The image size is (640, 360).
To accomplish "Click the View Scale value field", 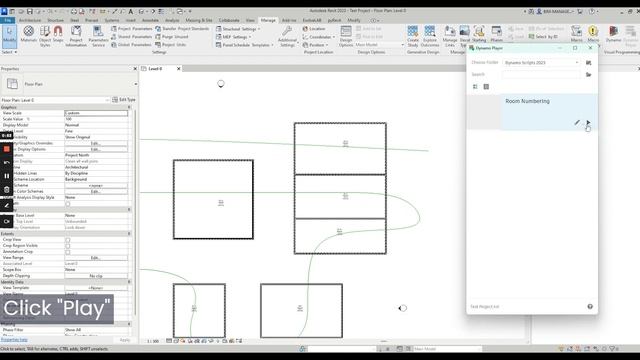I will pos(96,113).
